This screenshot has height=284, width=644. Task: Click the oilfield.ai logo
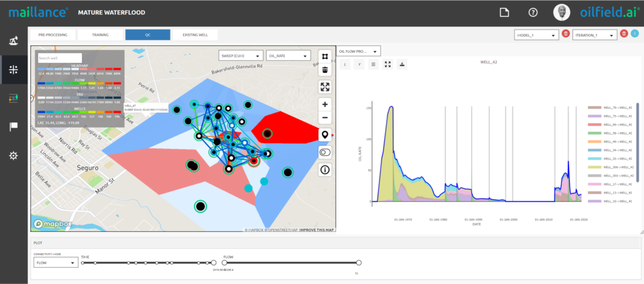[609, 13]
